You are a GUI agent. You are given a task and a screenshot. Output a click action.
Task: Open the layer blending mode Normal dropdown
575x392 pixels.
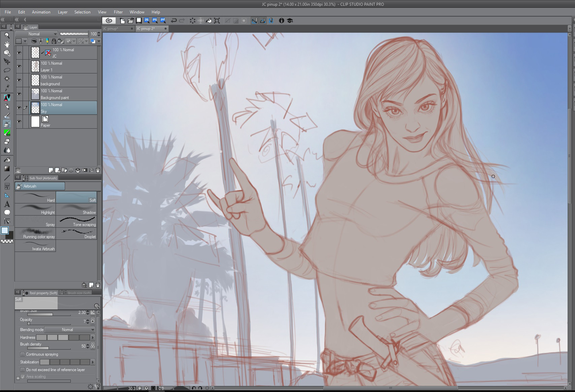[x=36, y=34]
